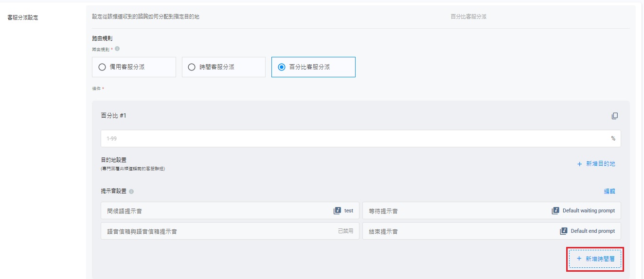This screenshot has width=644, height=279.
Task: Click the copy icon for 百分比 #1
Action: point(615,116)
